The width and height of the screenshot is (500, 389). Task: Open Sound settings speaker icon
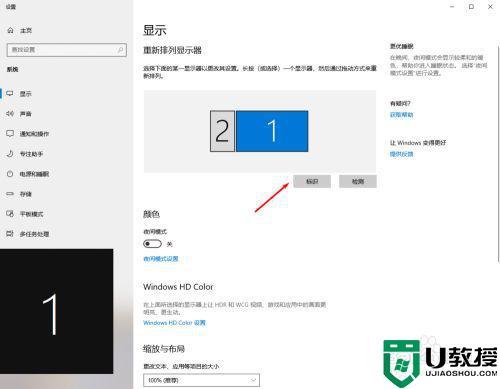[x=10, y=114]
